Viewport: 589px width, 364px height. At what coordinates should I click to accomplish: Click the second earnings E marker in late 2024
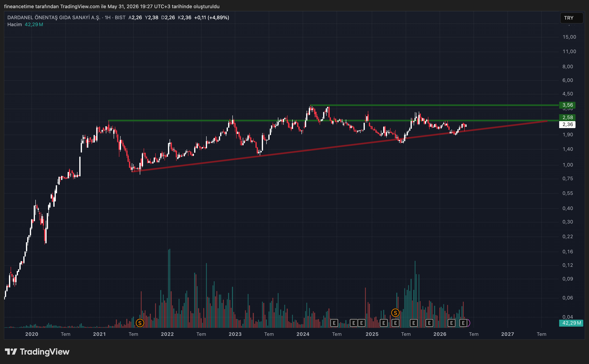362,323
